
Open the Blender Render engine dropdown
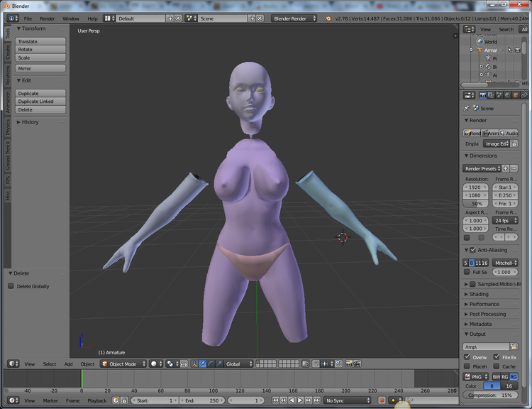[294, 18]
